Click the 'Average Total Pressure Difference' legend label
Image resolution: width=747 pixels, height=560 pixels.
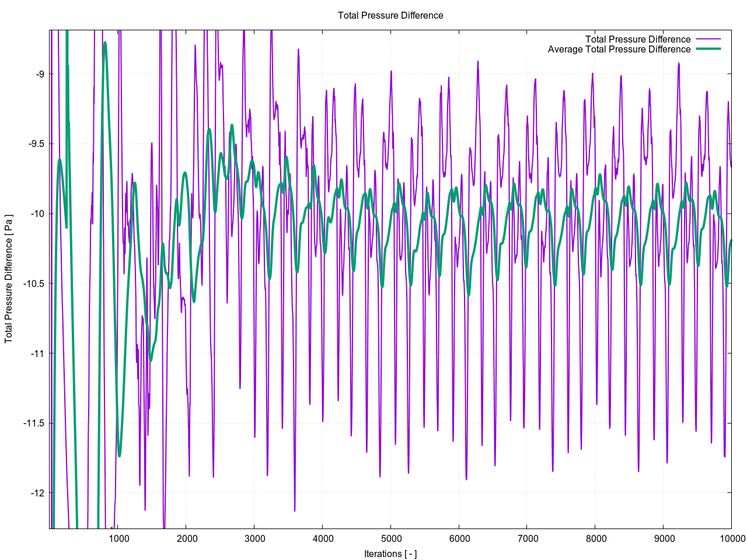click(619, 49)
